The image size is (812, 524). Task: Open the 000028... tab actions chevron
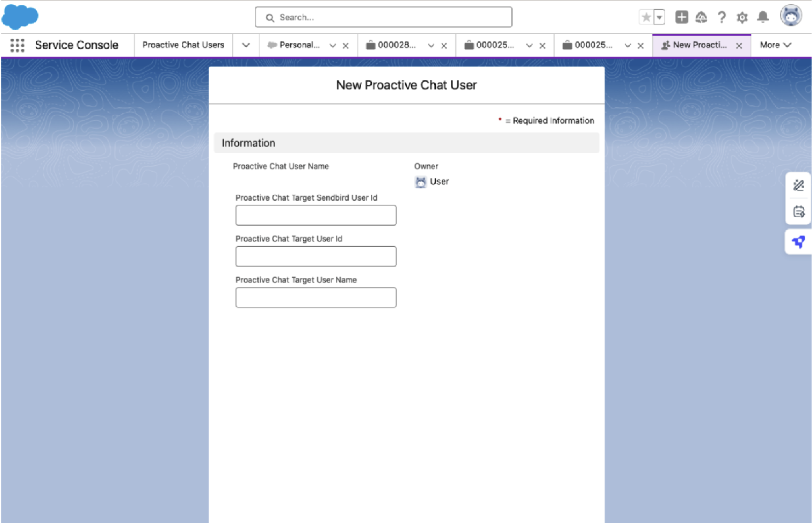click(x=431, y=46)
